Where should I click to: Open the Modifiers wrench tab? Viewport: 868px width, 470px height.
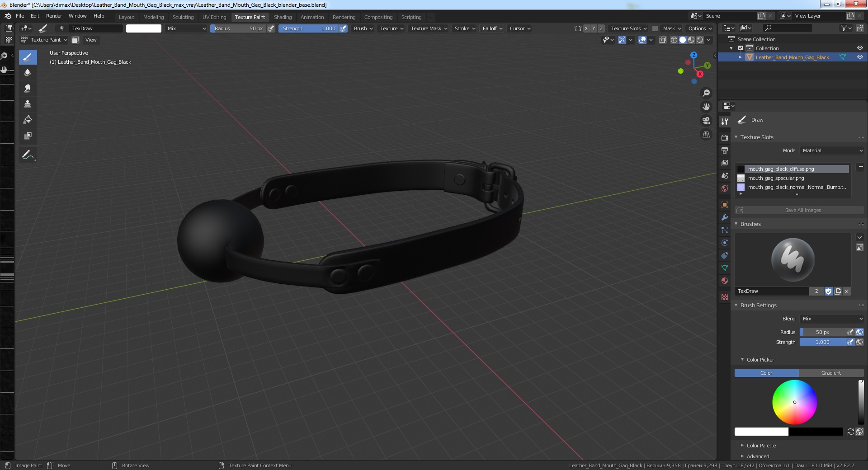point(725,217)
